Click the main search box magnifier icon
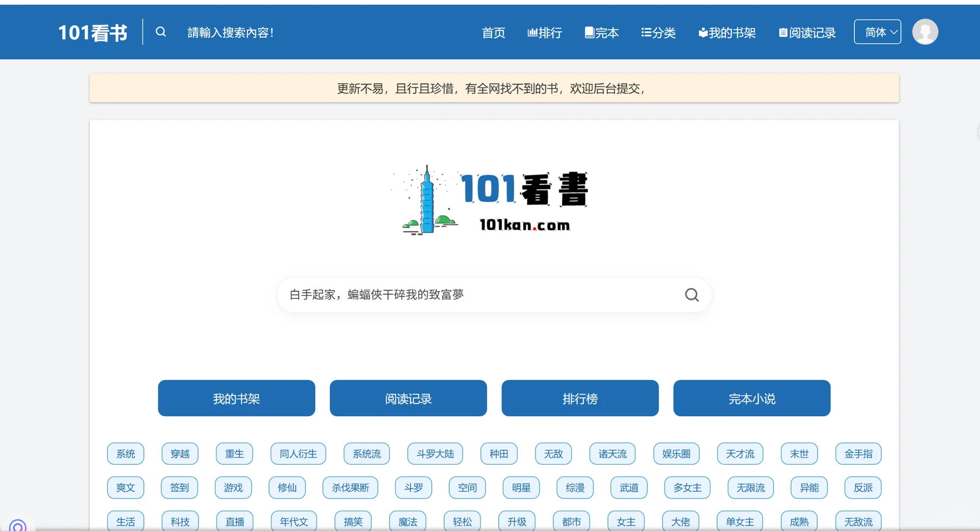980x531 pixels. 692,295
